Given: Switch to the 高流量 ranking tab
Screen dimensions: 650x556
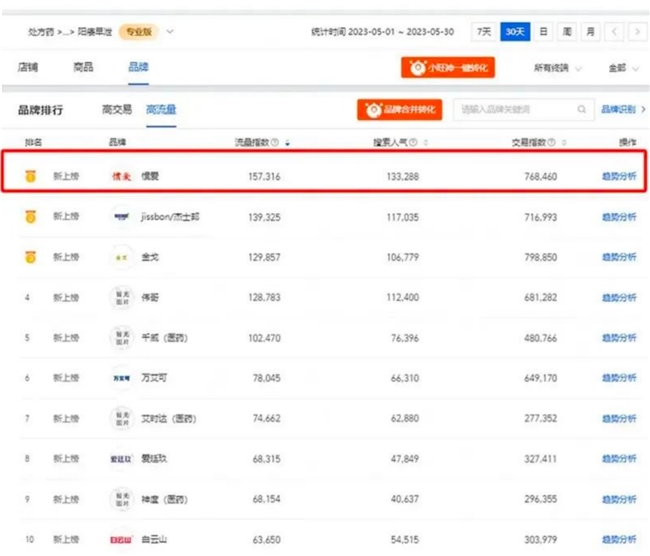Looking at the screenshot, I should [161, 109].
